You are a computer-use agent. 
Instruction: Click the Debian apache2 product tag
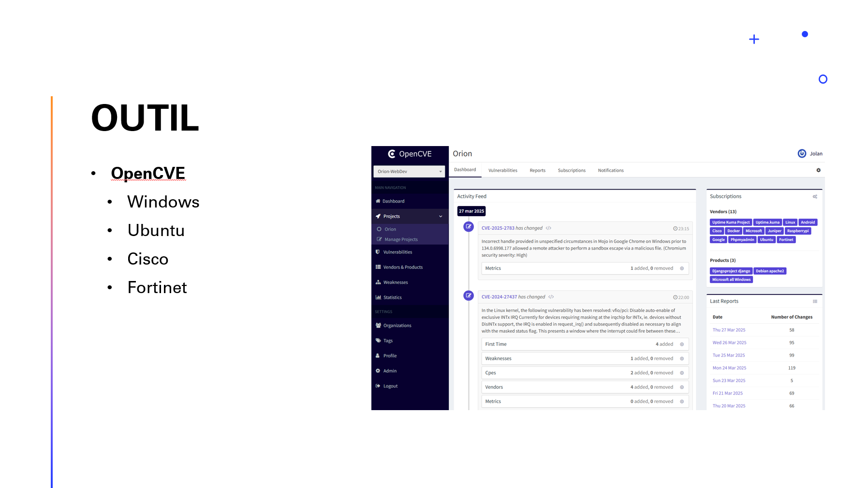770,271
